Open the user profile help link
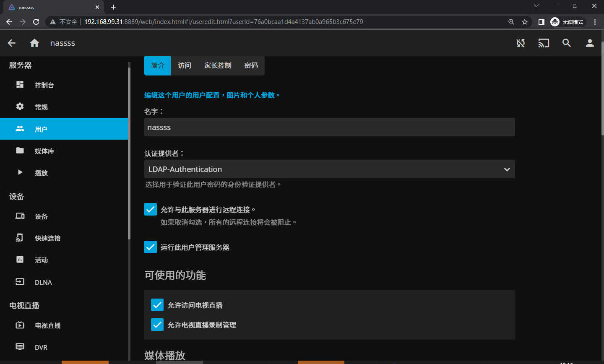 pyautogui.click(x=213, y=95)
